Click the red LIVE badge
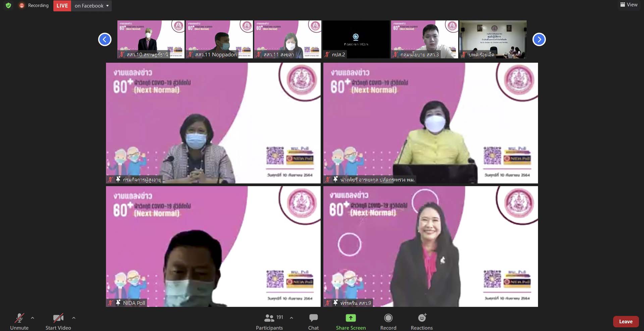The width and height of the screenshot is (644, 331). pos(62,6)
